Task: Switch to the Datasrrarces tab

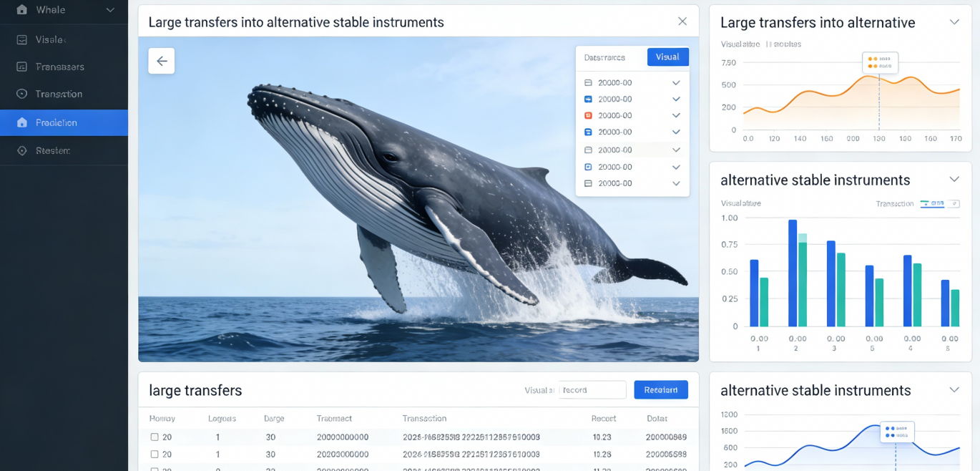Action: (604, 57)
